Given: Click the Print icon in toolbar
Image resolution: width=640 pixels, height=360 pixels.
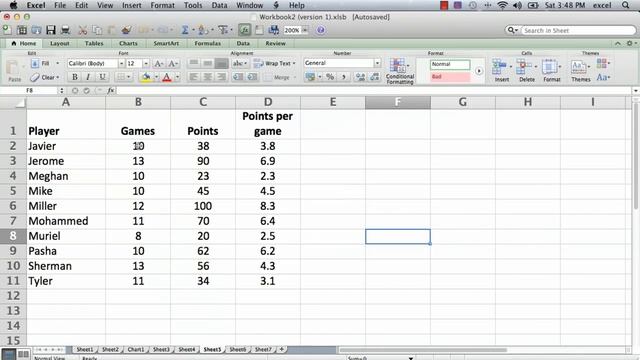Looking at the screenshot, I should (65, 30).
